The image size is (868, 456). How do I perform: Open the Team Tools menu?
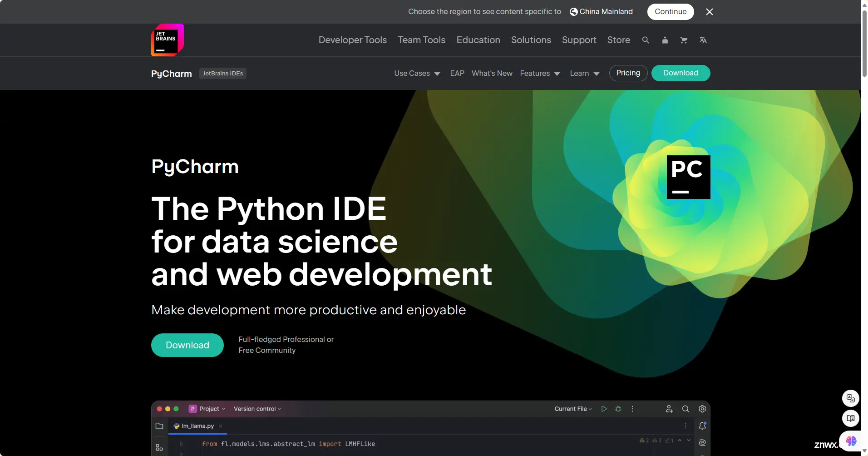pos(421,40)
